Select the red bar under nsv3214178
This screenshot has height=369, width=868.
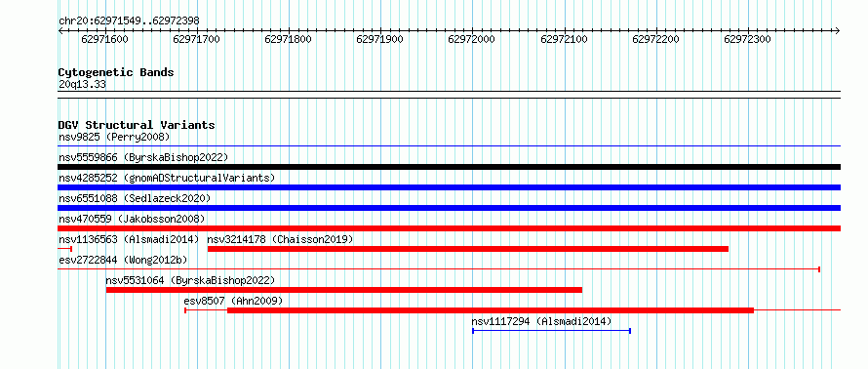coord(468,249)
